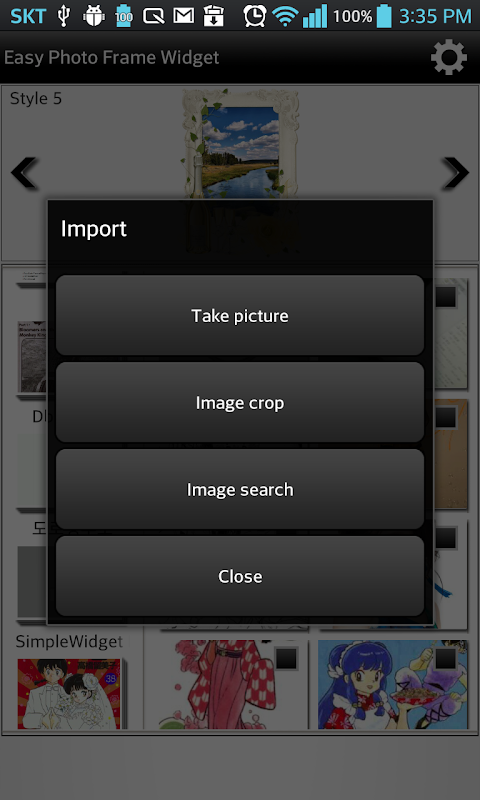Viewport: 480px width, 800px height.
Task: Tap the Easy Photo Frame Widget title
Action: 111,58
